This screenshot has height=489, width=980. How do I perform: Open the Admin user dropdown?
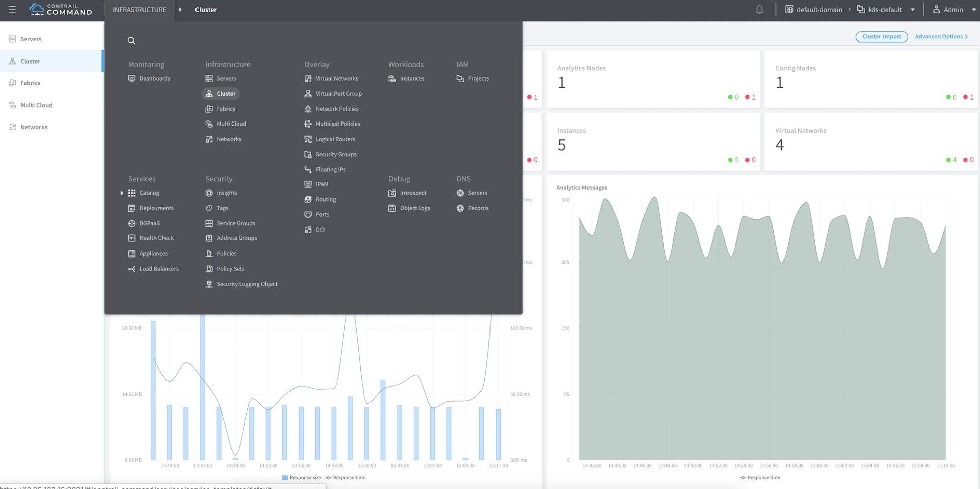pos(954,10)
